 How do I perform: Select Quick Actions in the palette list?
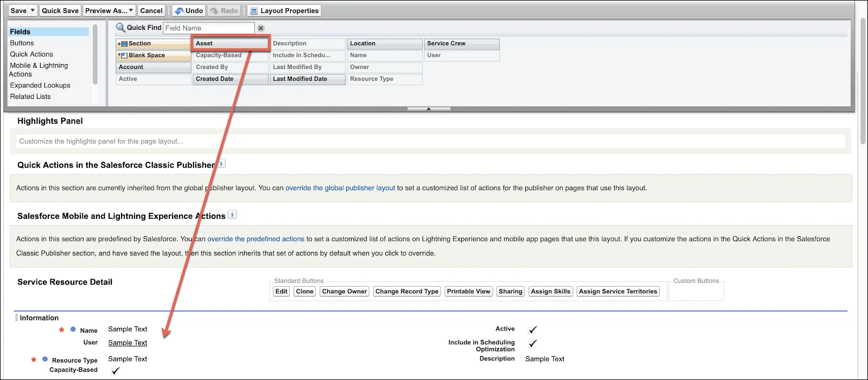coord(31,54)
